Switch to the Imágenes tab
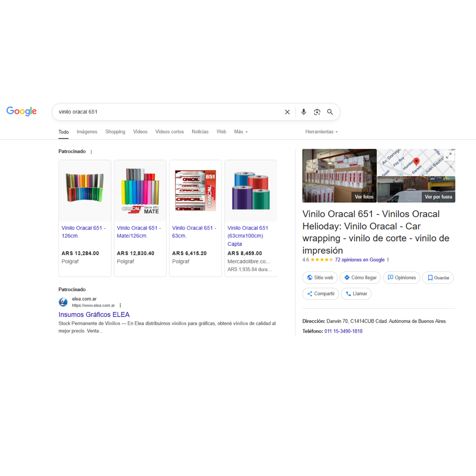 [87, 132]
